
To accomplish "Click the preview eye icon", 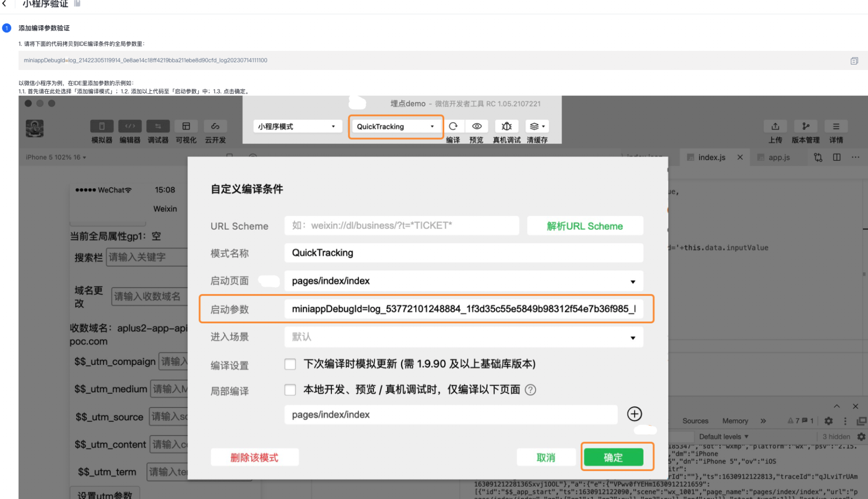I will click(476, 127).
